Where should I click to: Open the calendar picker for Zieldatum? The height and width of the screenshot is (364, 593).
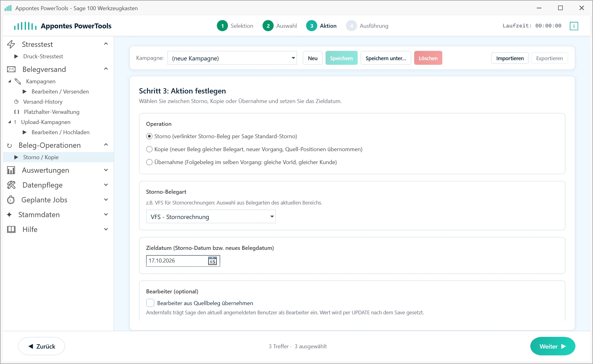pyautogui.click(x=212, y=261)
